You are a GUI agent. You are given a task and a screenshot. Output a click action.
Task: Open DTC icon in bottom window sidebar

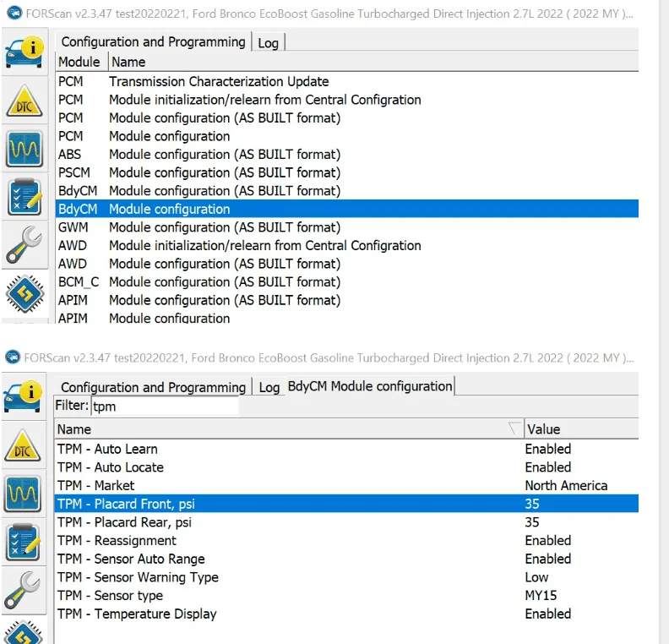[23, 446]
